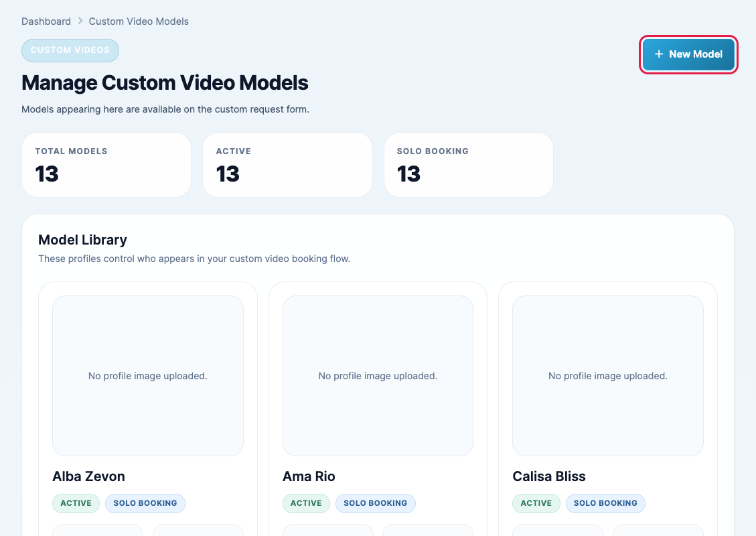Click Calisa Bliss's Solo Booking badge
The height and width of the screenshot is (536, 756).
click(x=605, y=503)
